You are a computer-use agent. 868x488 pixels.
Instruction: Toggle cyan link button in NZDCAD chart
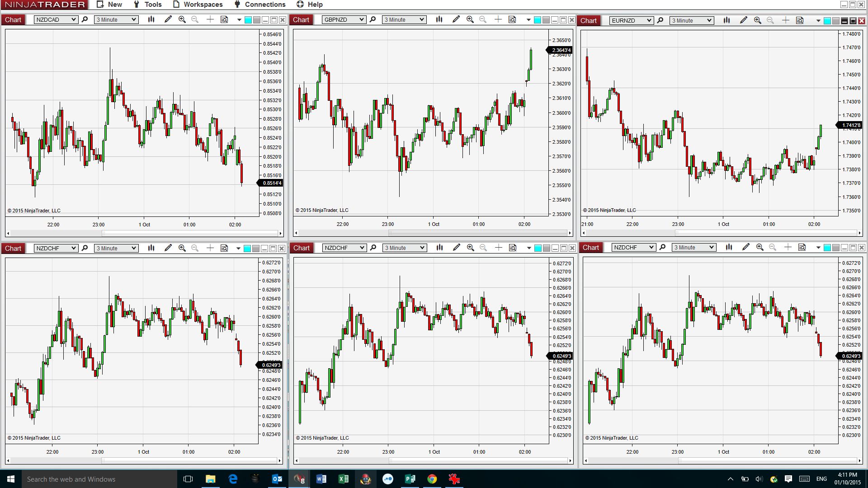point(248,20)
